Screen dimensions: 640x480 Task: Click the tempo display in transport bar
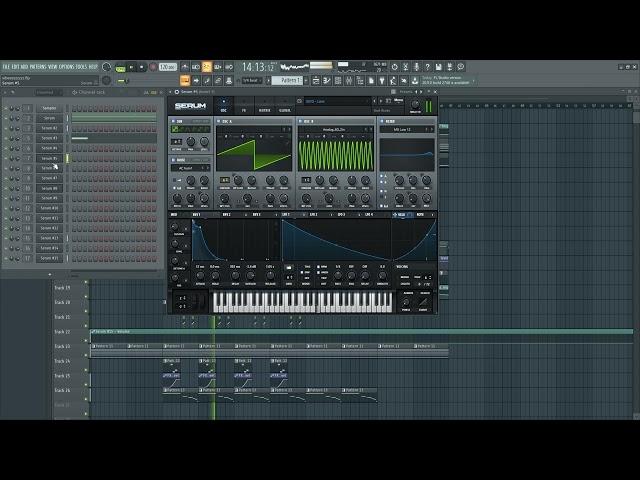(x=167, y=67)
